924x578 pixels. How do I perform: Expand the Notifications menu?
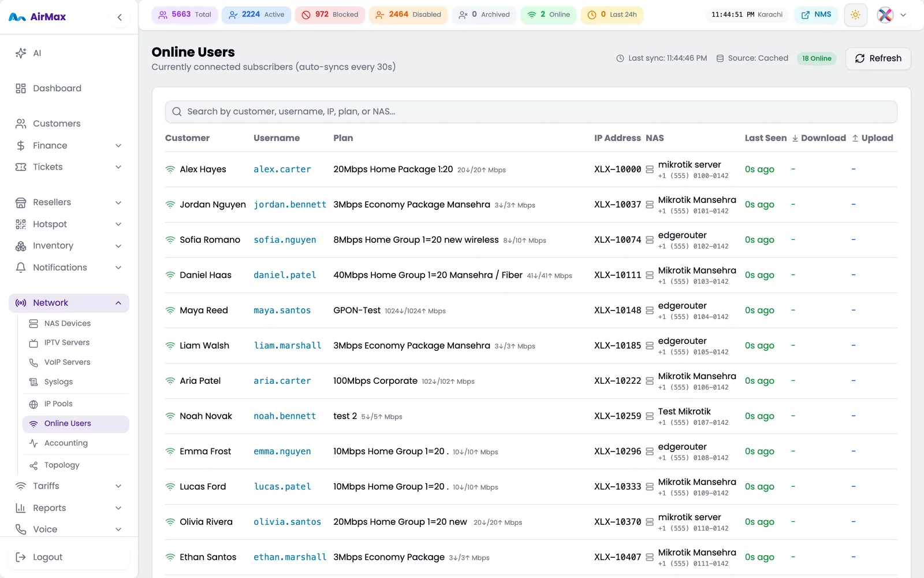[x=69, y=268]
